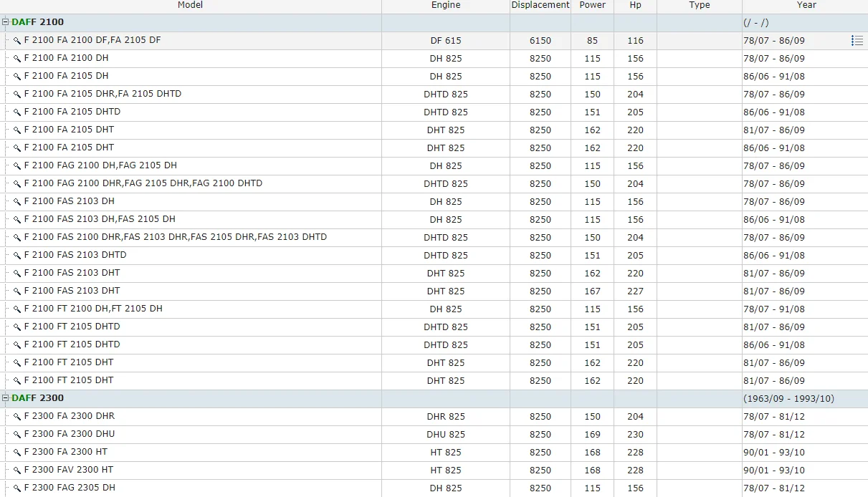Click the magnifier next to F 2300 FA 2300 HT
The width and height of the screenshot is (868, 497).
click(17, 453)
